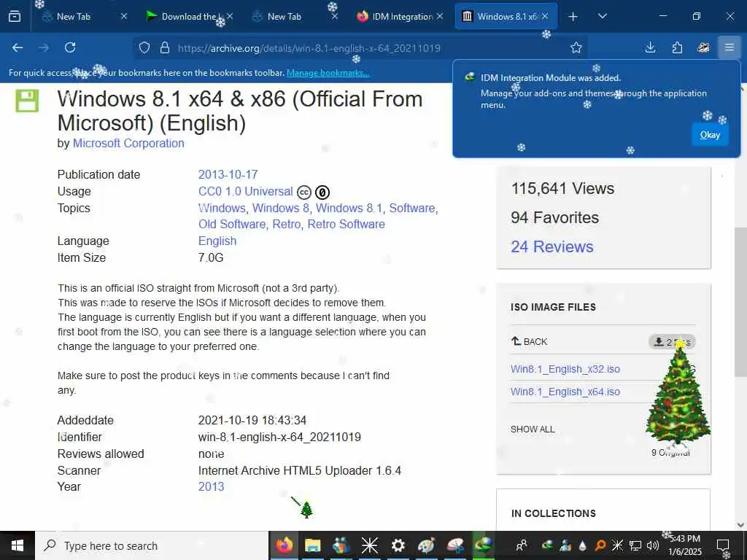Click the People icon in system tray

point(522,545)
